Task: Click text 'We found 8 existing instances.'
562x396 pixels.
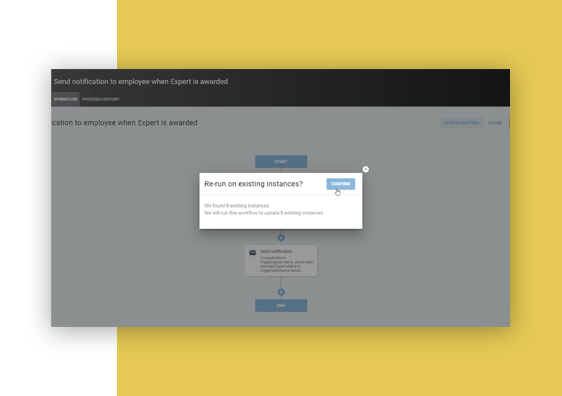Action: pos(237,206)
